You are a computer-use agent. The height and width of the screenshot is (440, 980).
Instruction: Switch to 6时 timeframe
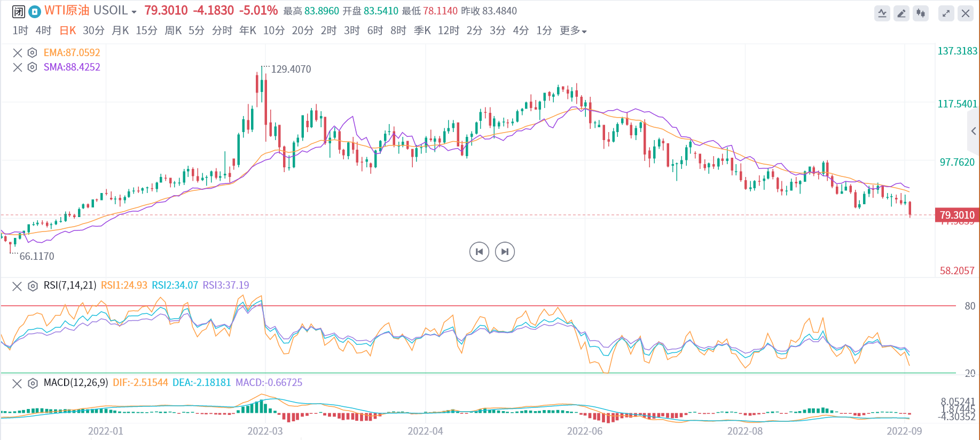pyautogui.click(x=375, y=30)
